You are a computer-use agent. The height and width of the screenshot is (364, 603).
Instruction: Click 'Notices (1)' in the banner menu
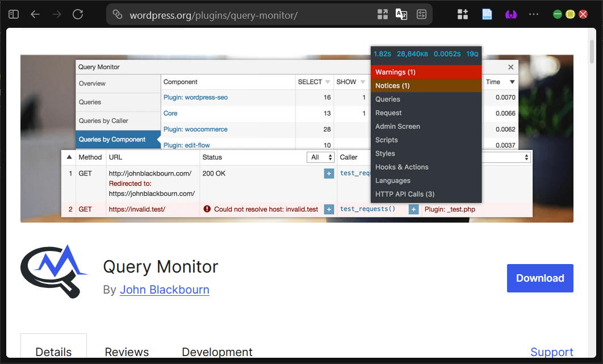coord(426,85)
